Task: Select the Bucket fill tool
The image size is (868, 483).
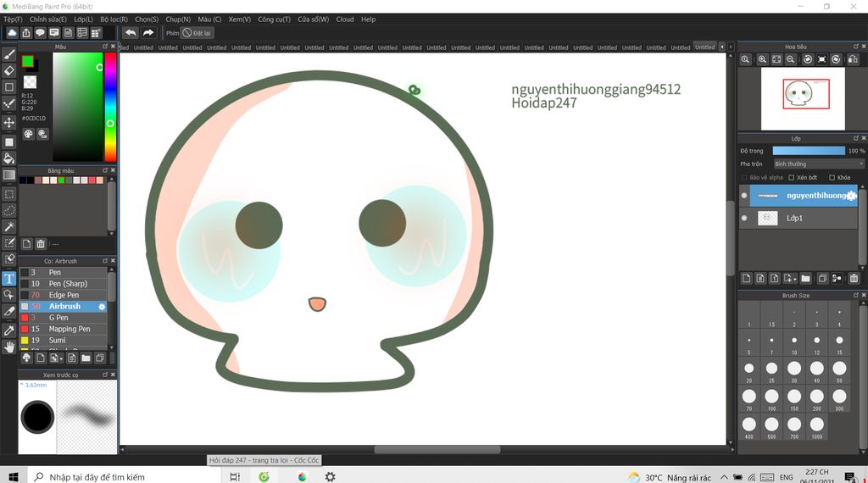Action: click(8, 158)
